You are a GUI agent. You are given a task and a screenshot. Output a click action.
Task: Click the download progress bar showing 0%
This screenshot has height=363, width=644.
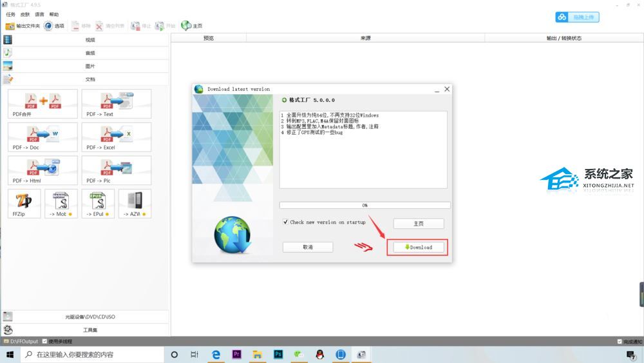(x=365, y=205)
